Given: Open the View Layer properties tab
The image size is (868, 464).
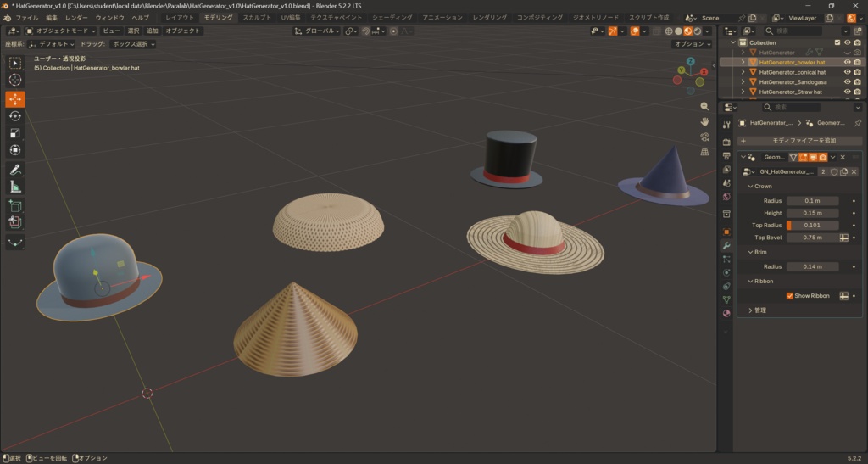Looking at the screenshot, I should pos(726,170).
